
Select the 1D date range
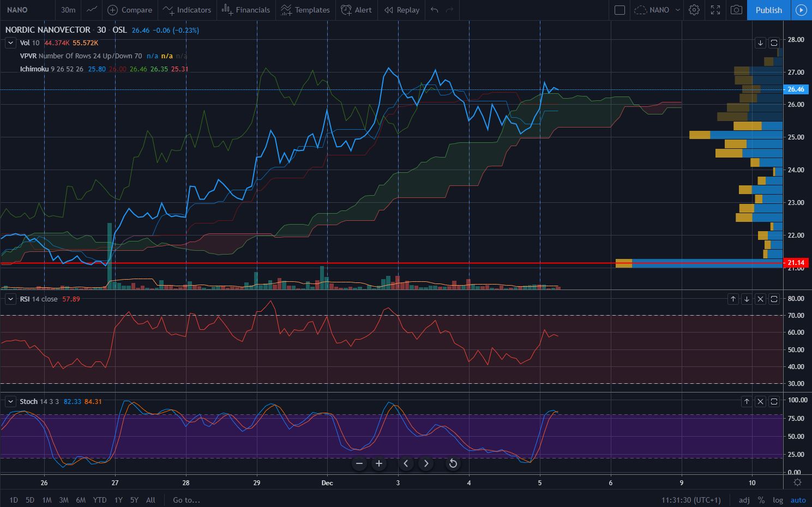click(x=14, y=500)
